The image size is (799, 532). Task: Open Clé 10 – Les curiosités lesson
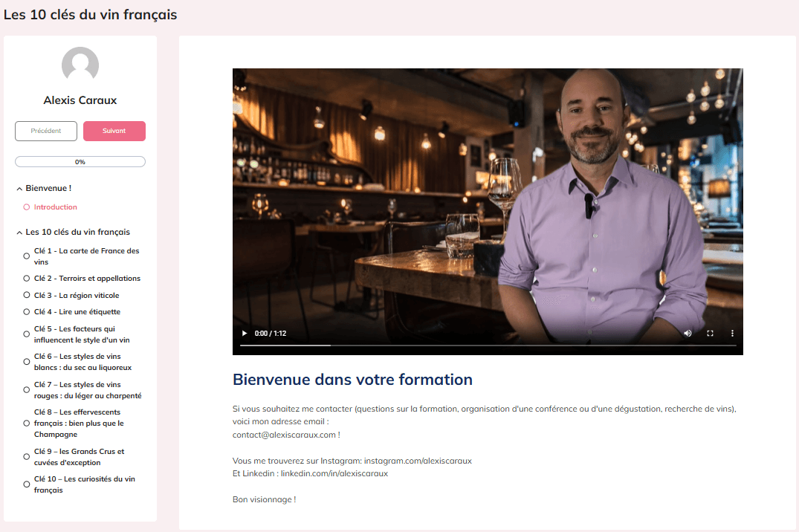coord(85,484)
